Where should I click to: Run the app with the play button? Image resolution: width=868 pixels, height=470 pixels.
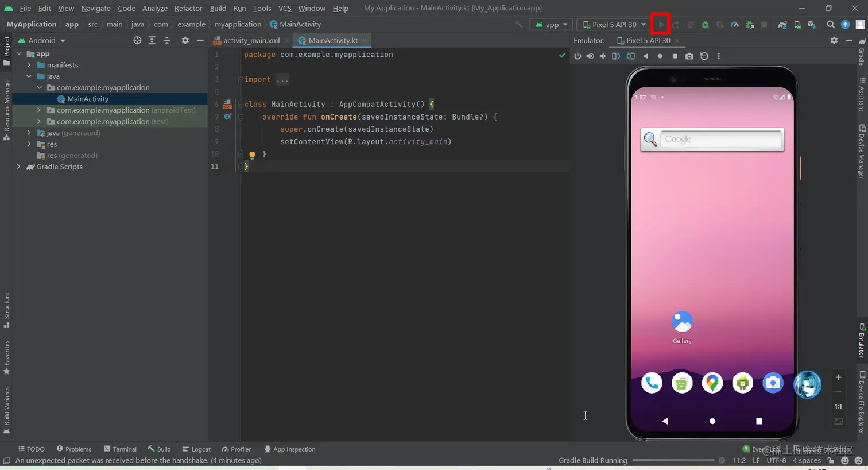pos(661,25)
